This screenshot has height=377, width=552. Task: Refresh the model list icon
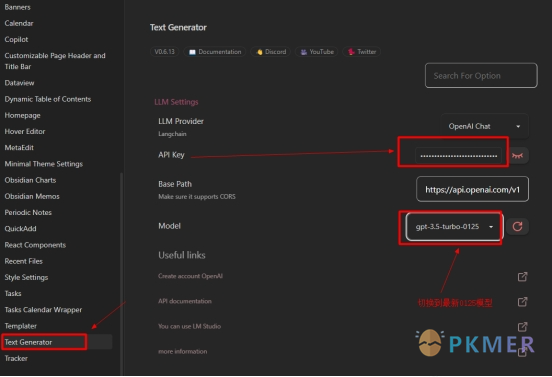[517, 226]
